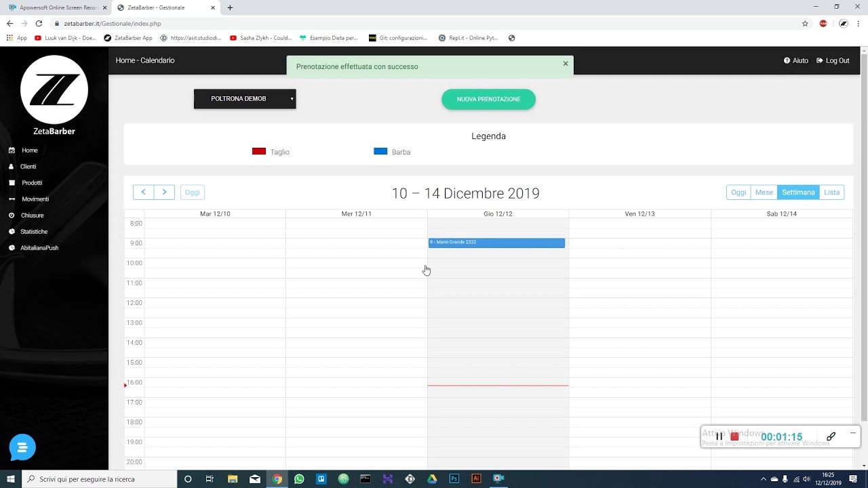Pause the screen recording

(719, 436)
